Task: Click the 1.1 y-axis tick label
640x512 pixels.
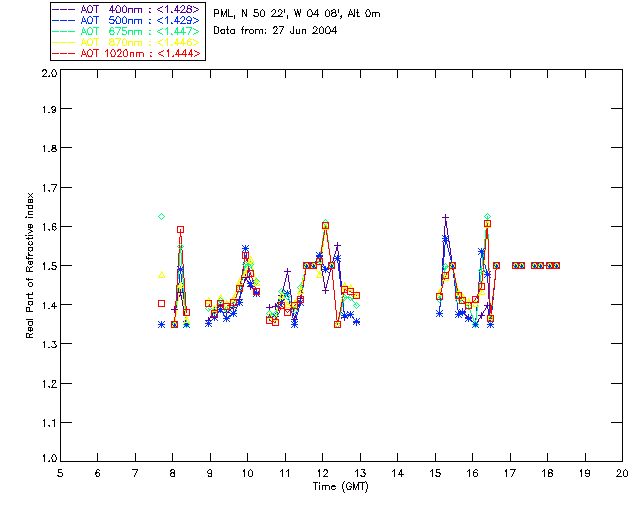Action: point(49,423)
